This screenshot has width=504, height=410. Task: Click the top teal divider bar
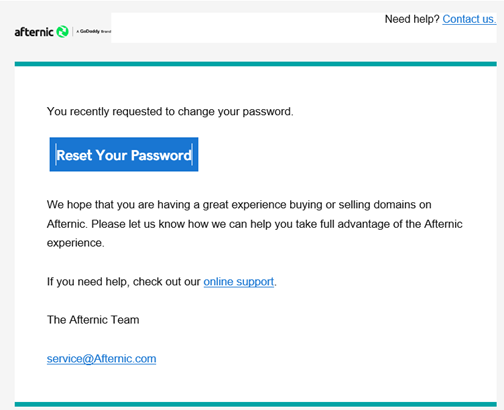tap(256, 64)
